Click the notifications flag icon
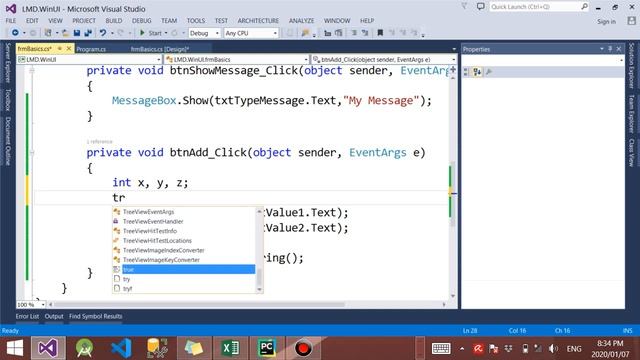 [x=464, y=7]
